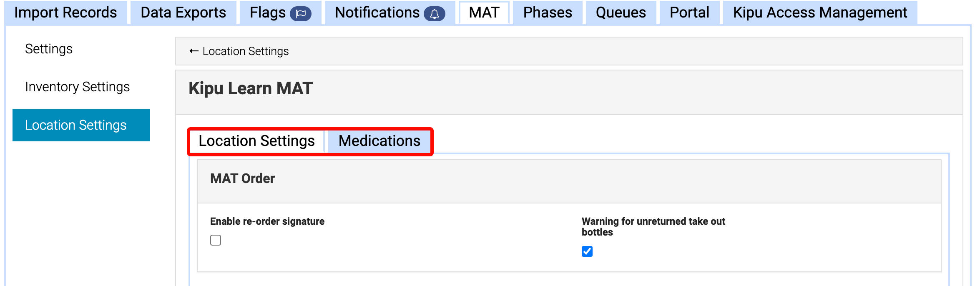
Task: Open the Queues tab
Action: 621,13
